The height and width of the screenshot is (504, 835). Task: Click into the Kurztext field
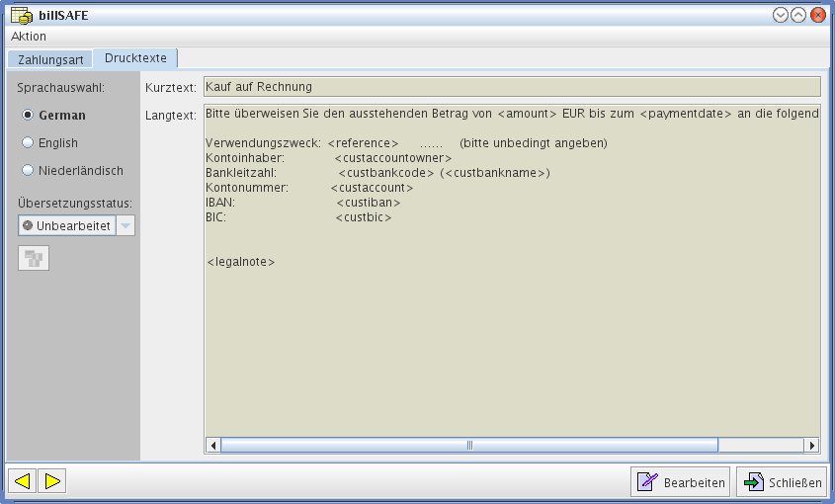tap(512, 87)
